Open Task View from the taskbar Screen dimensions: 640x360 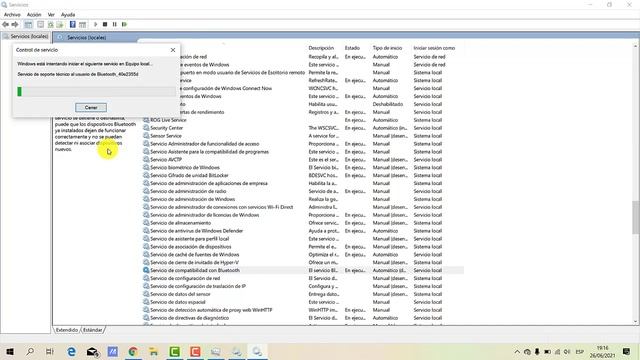click(49, 351)
